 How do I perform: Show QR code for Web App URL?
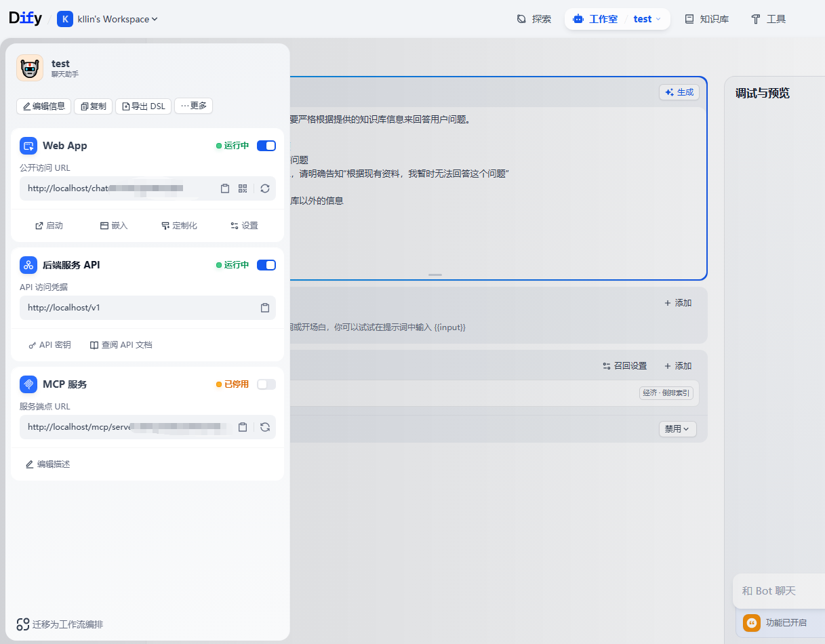[x=243, y=188]
